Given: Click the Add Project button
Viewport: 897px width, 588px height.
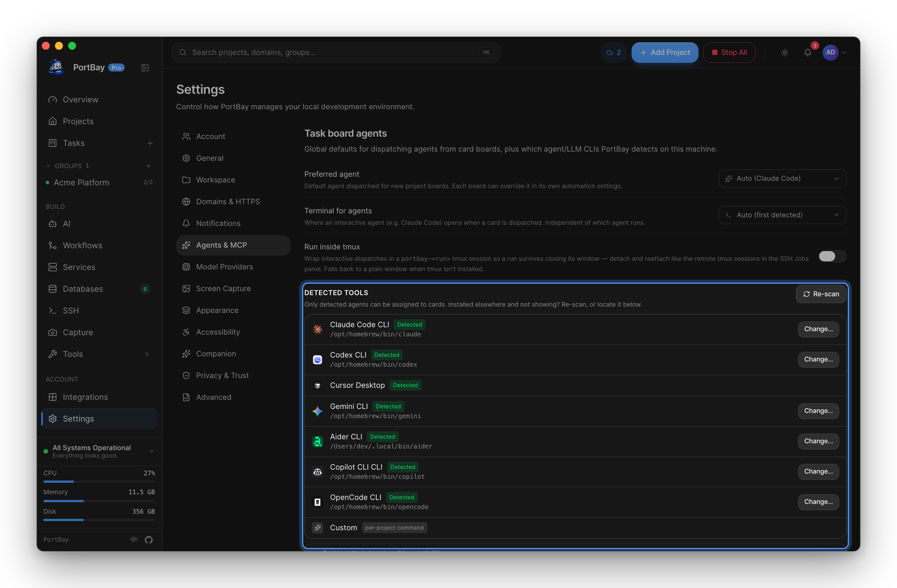Looking at the screenshot, I should [665, 53].
